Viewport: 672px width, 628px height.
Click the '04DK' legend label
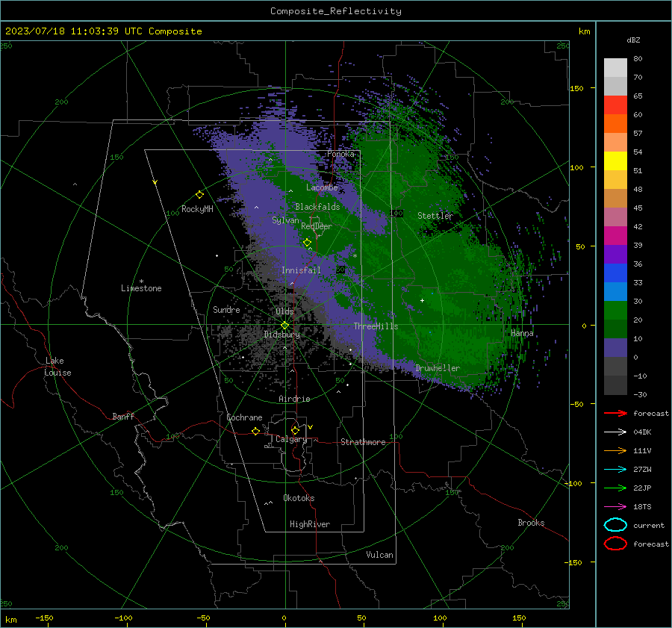coord(642,432)
